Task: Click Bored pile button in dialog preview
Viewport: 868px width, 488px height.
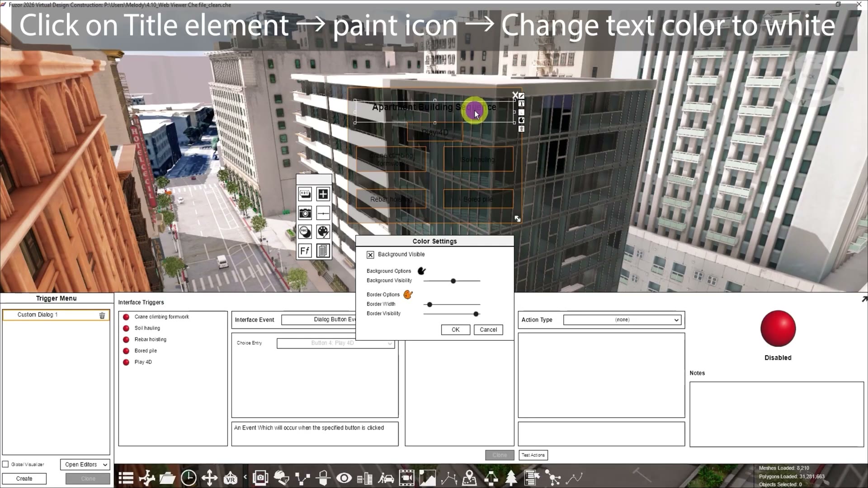Action: [478, 199]
